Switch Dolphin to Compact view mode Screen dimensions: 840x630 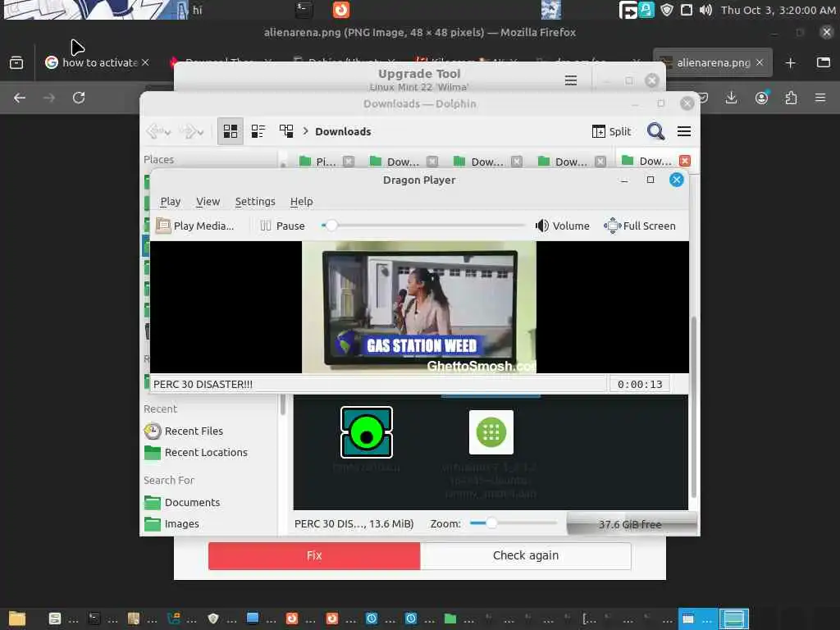coord(258,131)
